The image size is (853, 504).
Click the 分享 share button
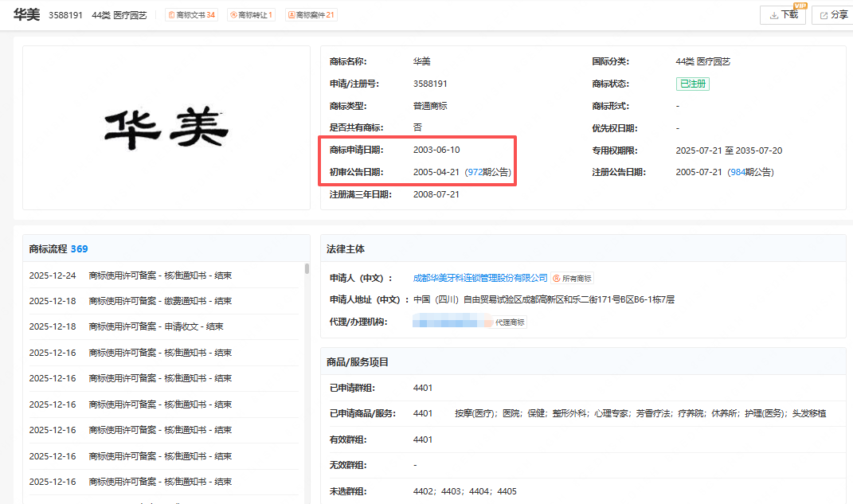[x=833, y=15]
